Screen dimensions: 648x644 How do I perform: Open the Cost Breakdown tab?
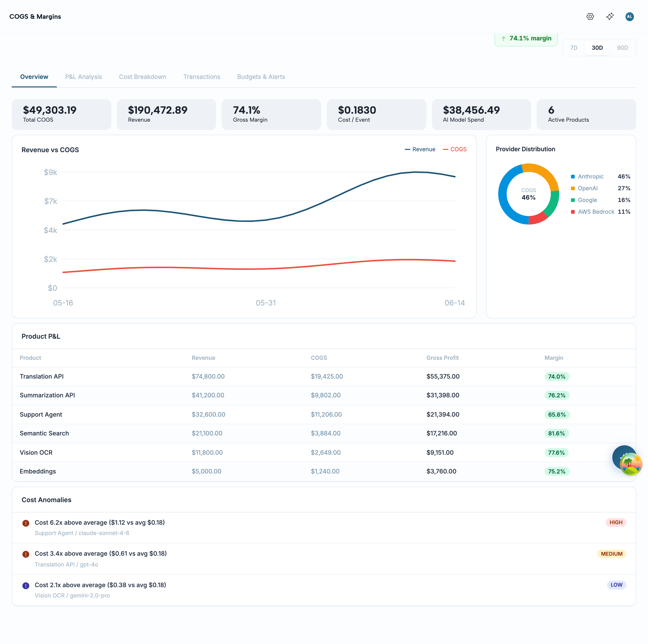click(x=143, y=77)
